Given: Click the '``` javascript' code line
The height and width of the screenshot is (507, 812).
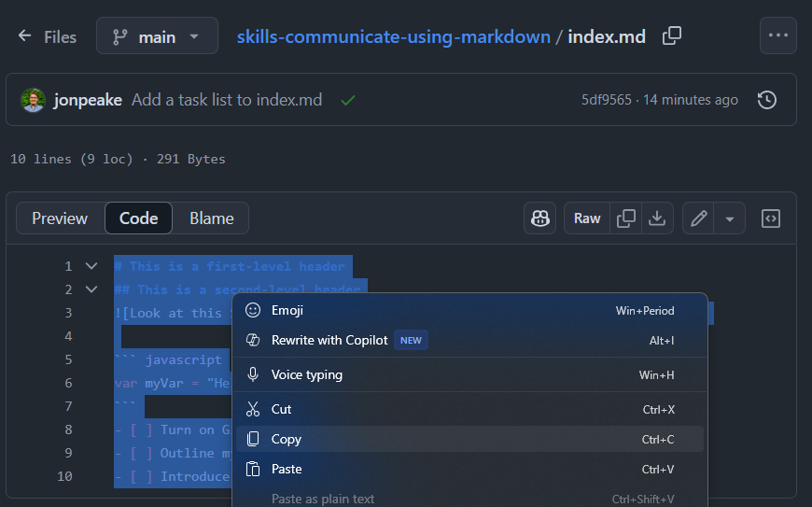Looking at the screenshot, I should coord(168,359).
